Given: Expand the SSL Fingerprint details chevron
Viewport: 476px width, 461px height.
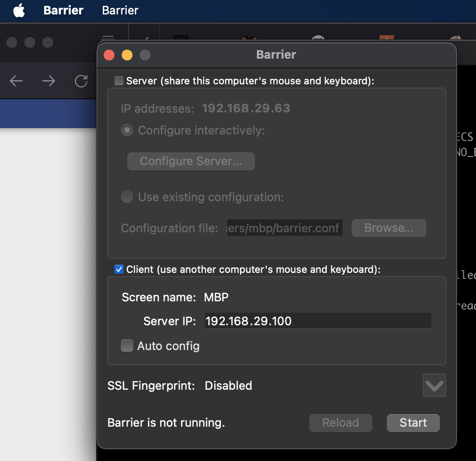Looking at the screenshot, I should pos(434,385).
